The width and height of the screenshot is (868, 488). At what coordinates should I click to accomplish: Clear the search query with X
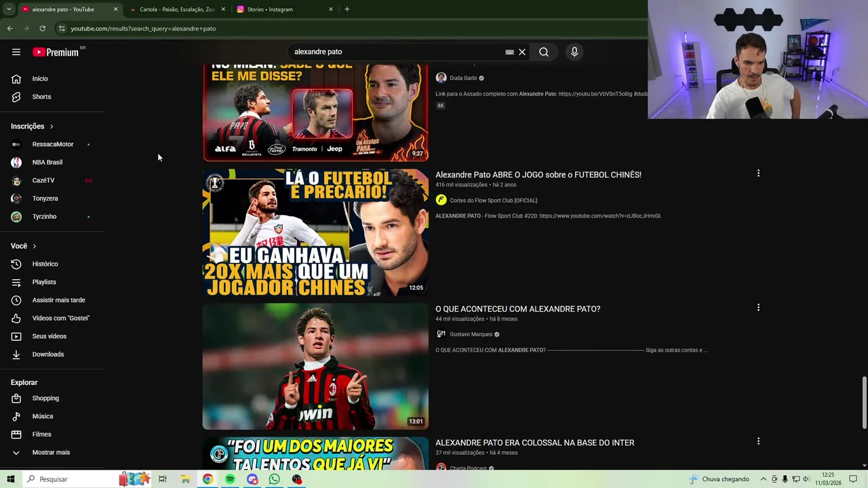click(x=522, y=52)
